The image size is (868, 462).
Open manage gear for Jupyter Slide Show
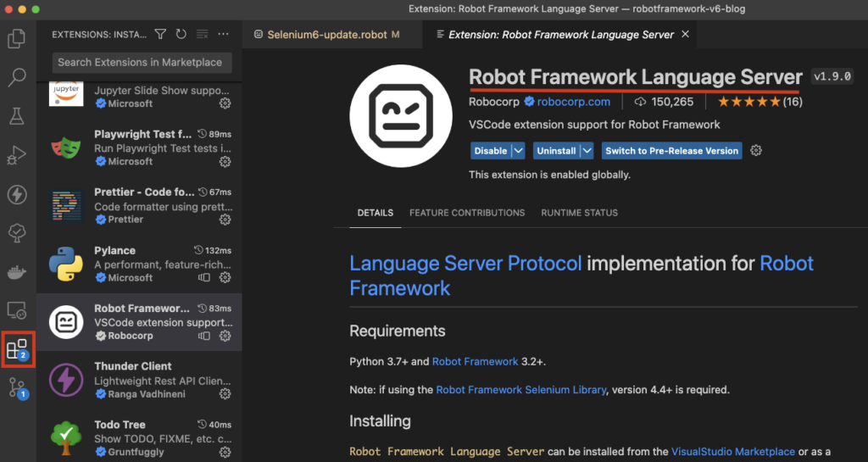[225, 103]
